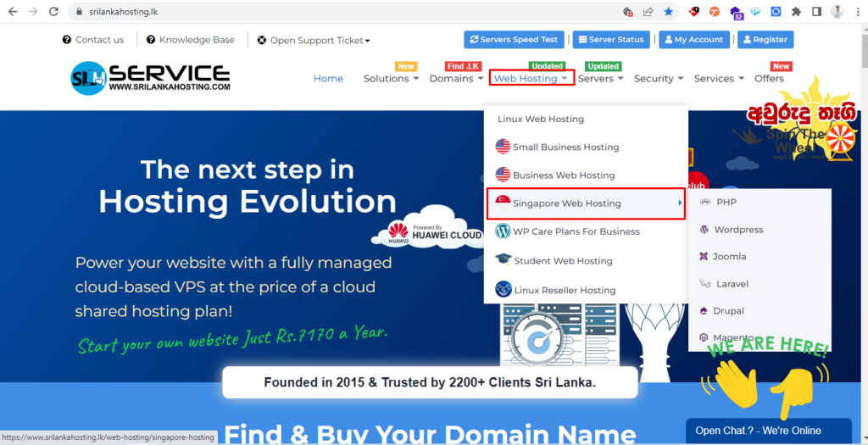Select Joomla text in the submenu
This screenshot has height=445, width=868.
coord(729,257)
